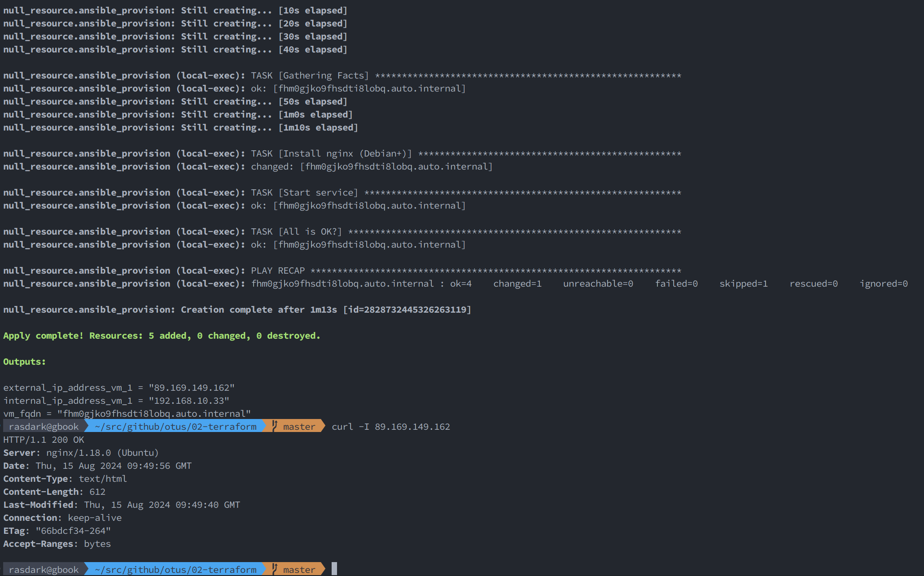Click the green 'Apply complete!' message
Viewport: 924px width, 576px height.
(44, 336)
